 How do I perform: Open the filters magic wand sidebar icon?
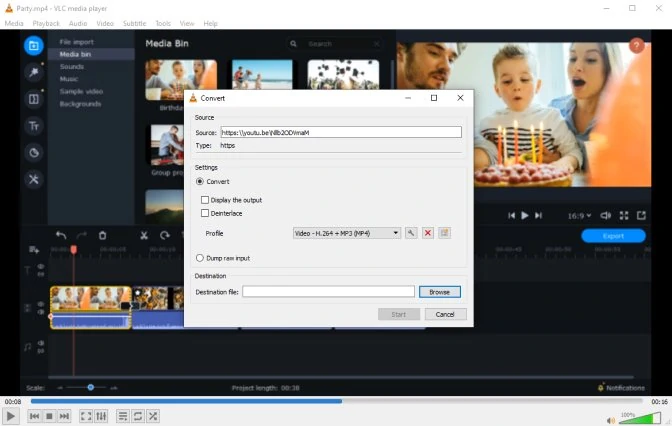coord(34,72)
